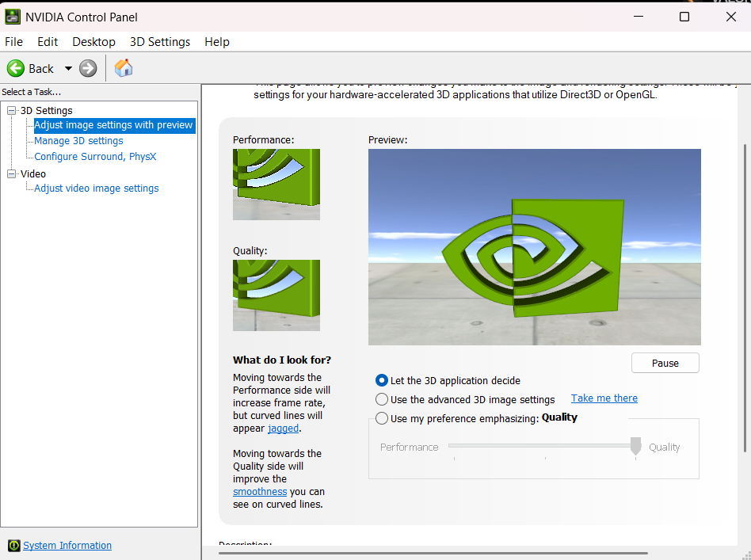Click the Performance/Quality slider thumb
751x560 pixels.
coord(635,445)
